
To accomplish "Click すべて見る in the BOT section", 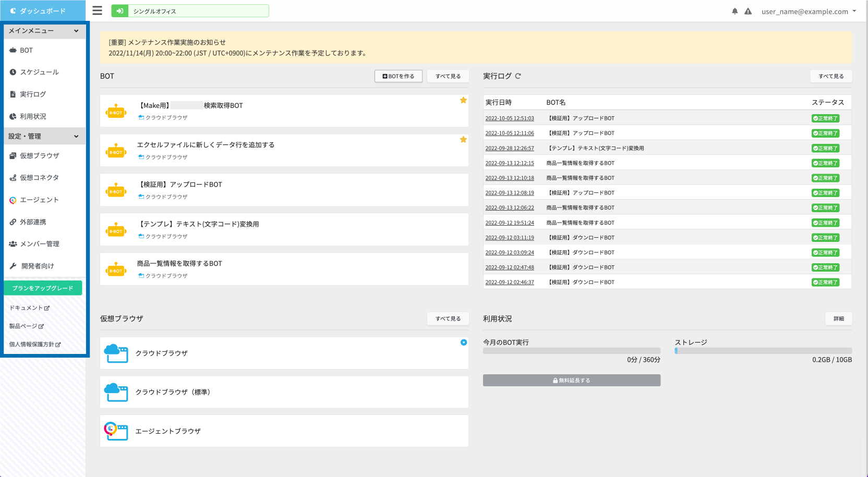I will [x=448, y=76].
